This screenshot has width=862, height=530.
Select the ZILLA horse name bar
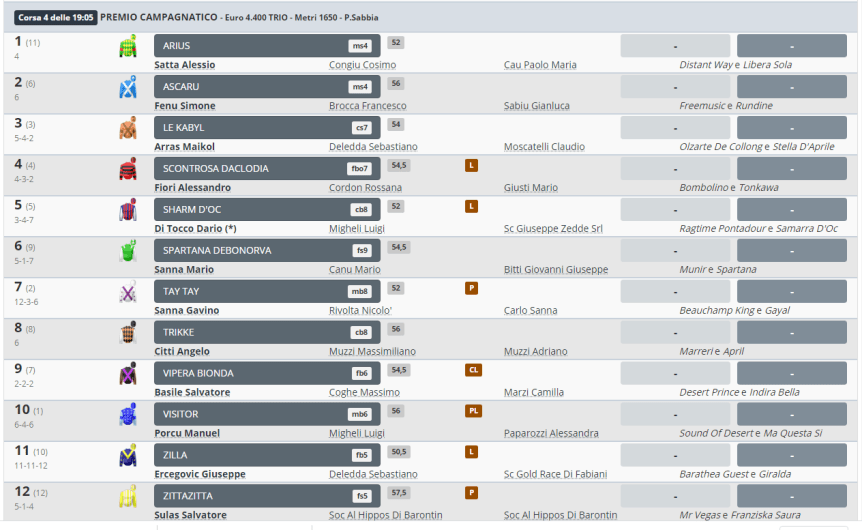coord(267,455)
